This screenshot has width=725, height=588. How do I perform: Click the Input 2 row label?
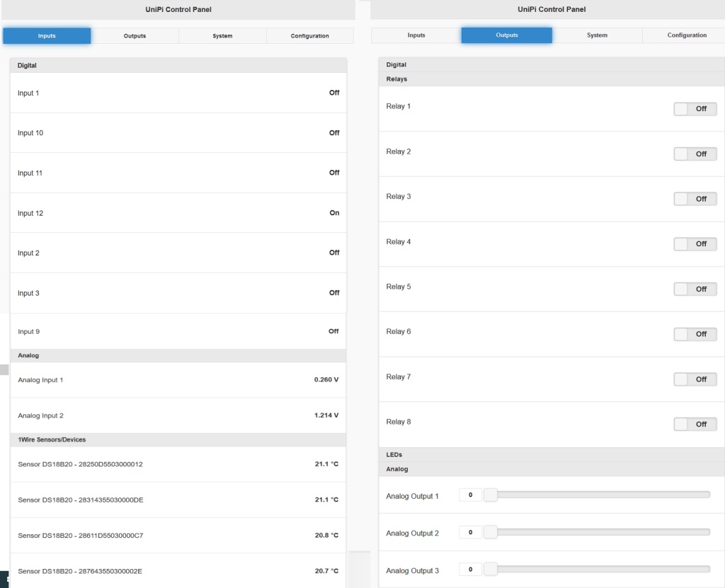coord(28,253)
